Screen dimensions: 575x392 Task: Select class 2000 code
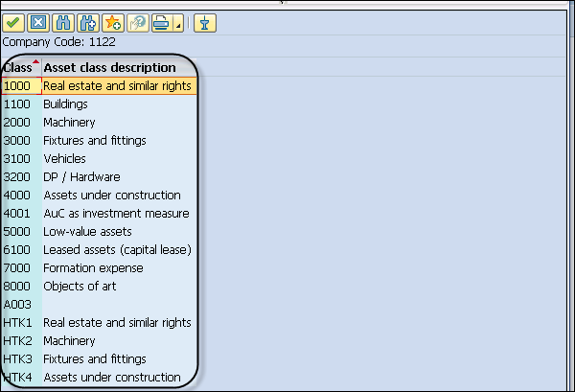tap(17, 122)
